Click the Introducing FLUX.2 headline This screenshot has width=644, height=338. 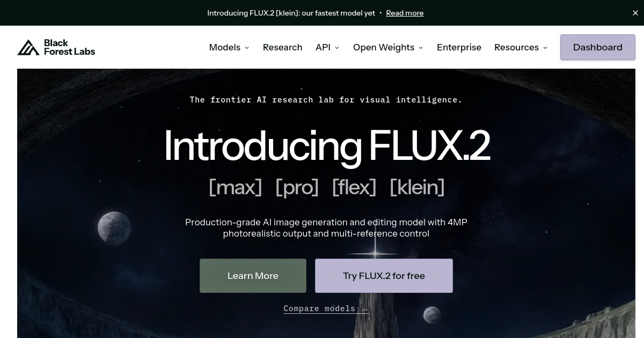click(326, 145)
